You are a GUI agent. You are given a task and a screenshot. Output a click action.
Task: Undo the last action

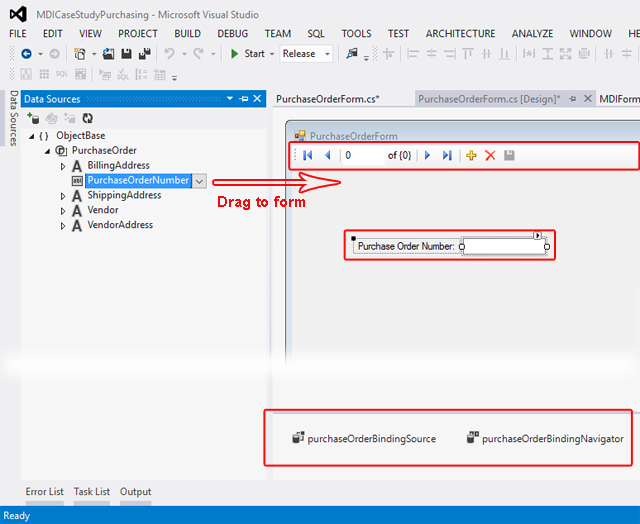point(169,53)
